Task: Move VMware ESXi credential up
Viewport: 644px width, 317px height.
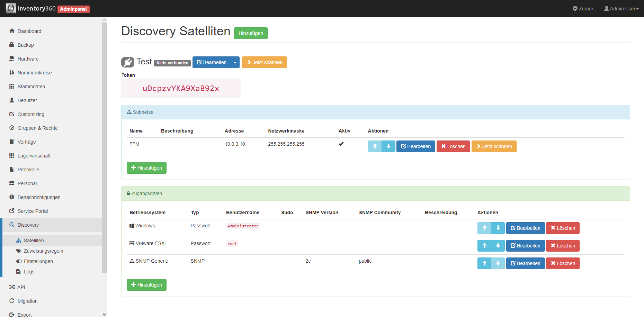Action: pyautogui.click(x=484, y=246)
